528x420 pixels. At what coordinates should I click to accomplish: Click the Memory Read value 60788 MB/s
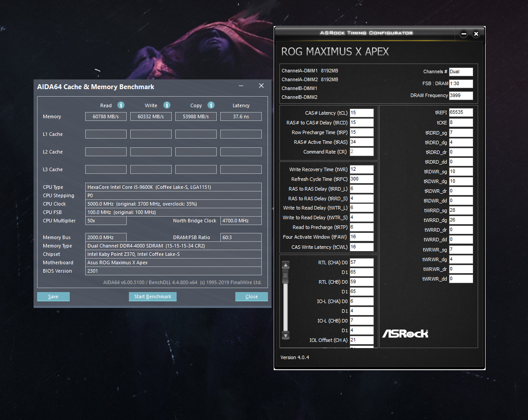(106, 116)
